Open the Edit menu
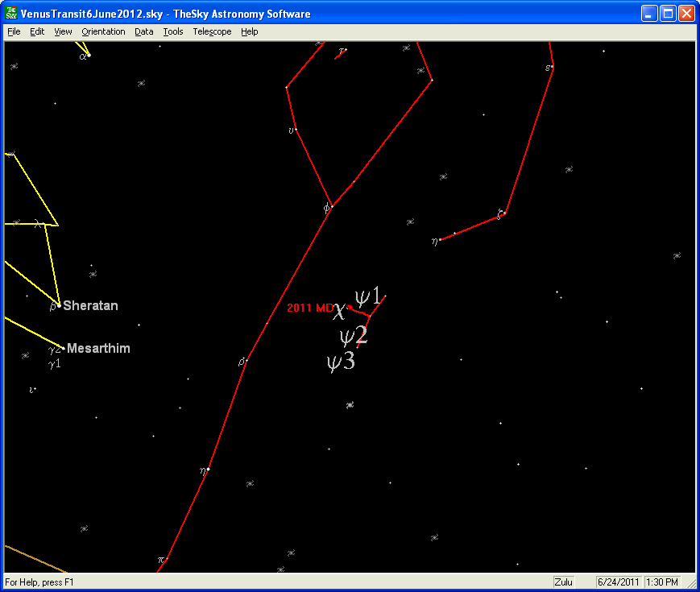Screen dimensions: 700x592 click(37, 31)
